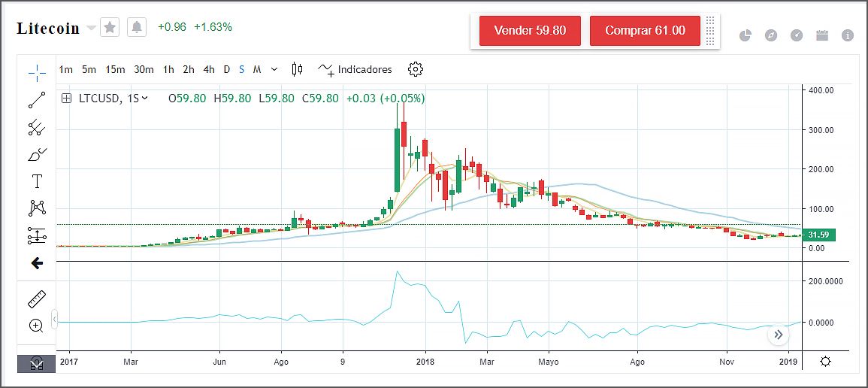Open the Indicadores menu
The image size is (868, 388).
point(355,69)
